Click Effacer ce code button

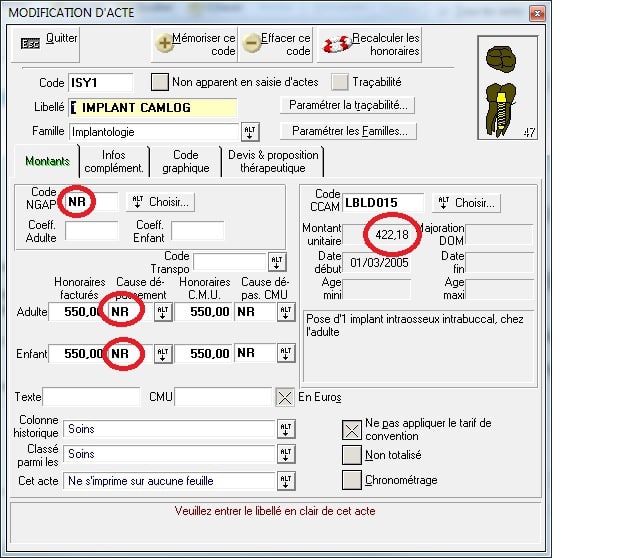(276, 44)
